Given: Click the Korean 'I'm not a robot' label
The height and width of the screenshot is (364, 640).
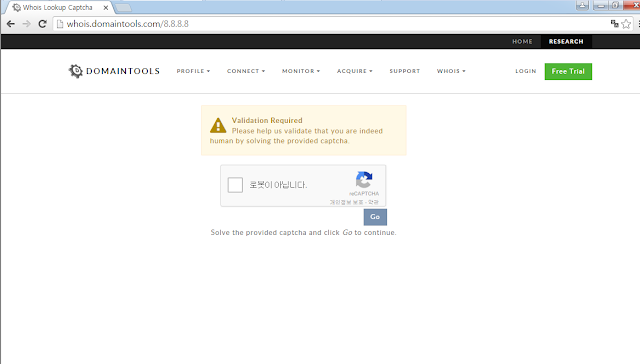Looking at the screenshot, I should pos(278,185).
